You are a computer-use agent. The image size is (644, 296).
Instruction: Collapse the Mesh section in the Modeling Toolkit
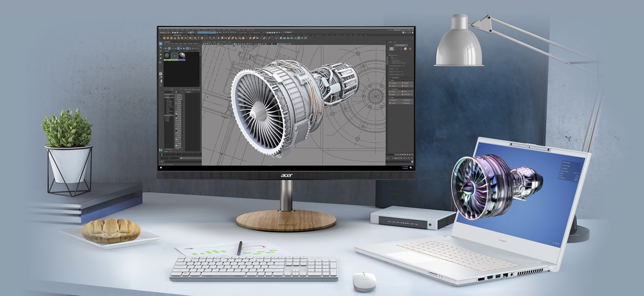point(389,79)
